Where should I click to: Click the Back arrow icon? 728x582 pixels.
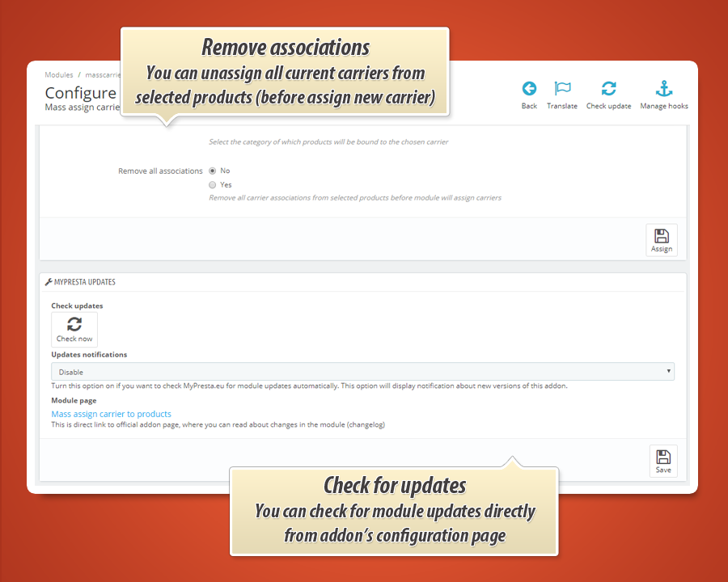tap(529, 89)
